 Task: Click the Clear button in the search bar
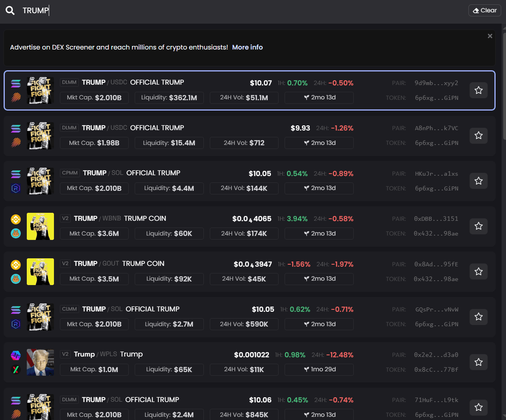(484, 10)
